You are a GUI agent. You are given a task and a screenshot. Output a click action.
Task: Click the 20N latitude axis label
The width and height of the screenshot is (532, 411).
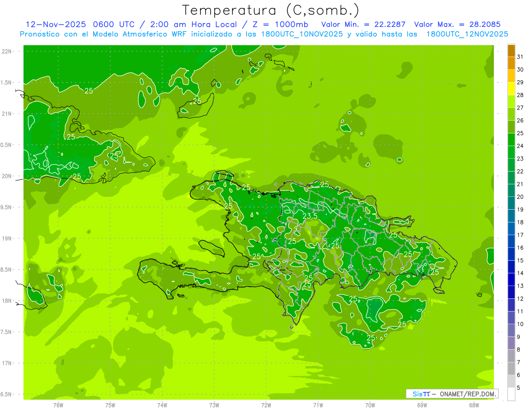pyautogui.click(x=6, y=176)
